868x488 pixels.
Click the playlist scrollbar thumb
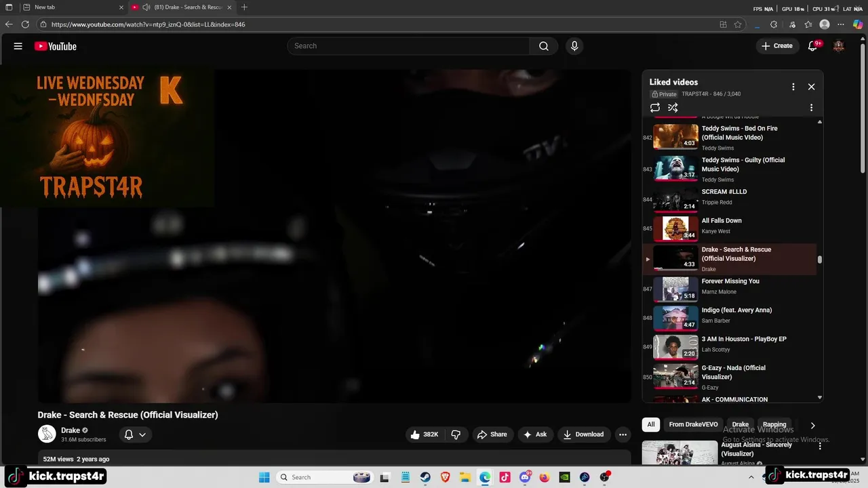[x=820, y=259]
